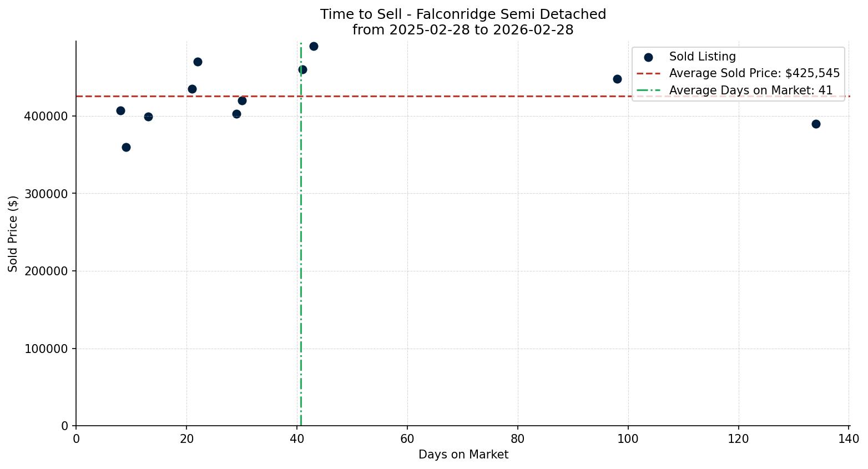
Task: Click the highest-priced sold listing dot
Action: [314, 46]
